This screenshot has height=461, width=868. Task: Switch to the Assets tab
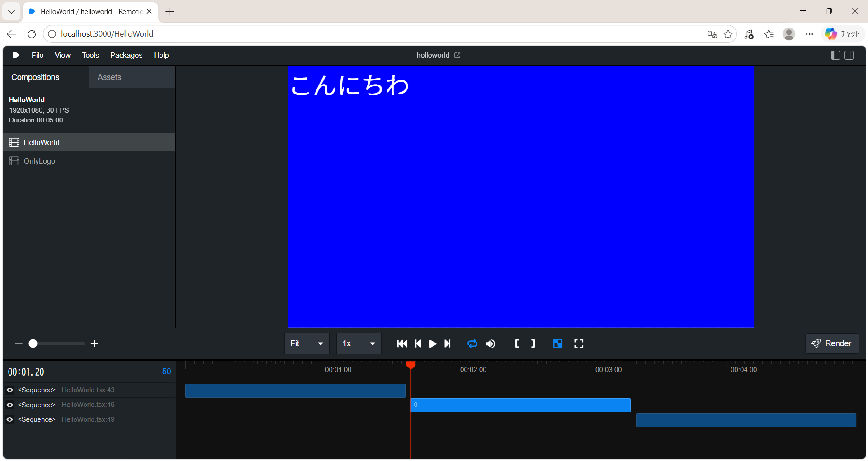tap(109, 77)
